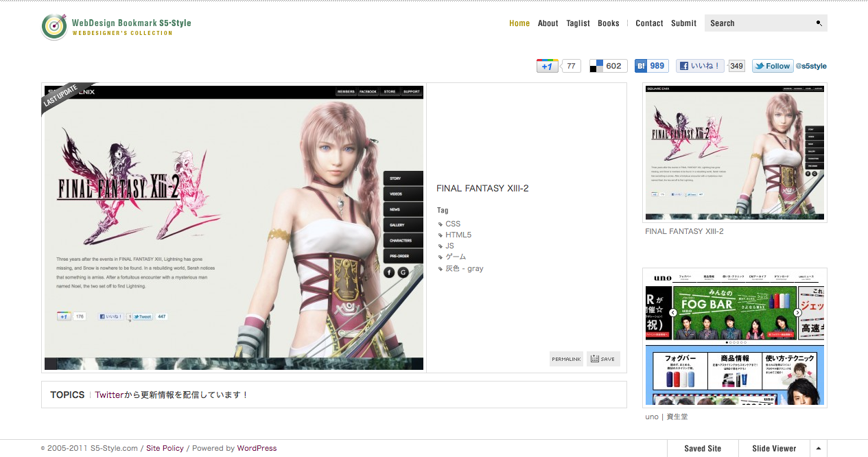Toggle the Facebook いいね！ like button
868x457 pixels.
click(700, 65)
